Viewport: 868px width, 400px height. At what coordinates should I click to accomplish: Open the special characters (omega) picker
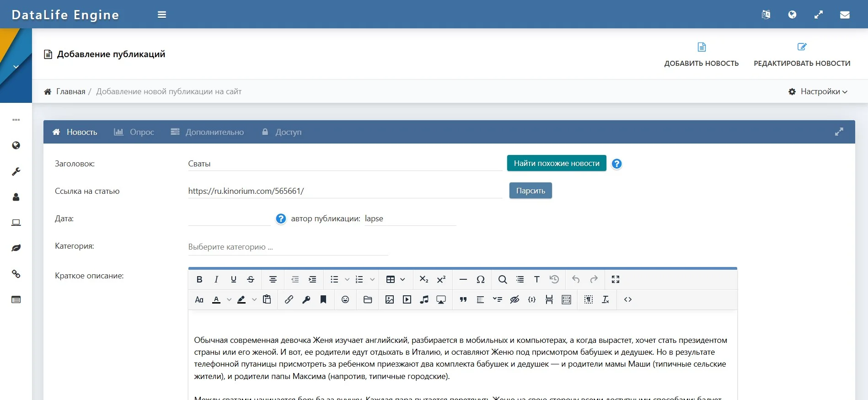click(481, 279)
